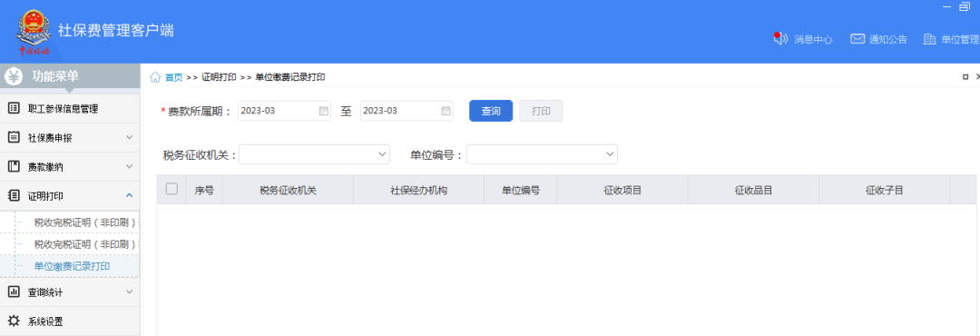Click the 证明打印 document icon
Viewport: 980px width, 336px height.
(13, 195)
